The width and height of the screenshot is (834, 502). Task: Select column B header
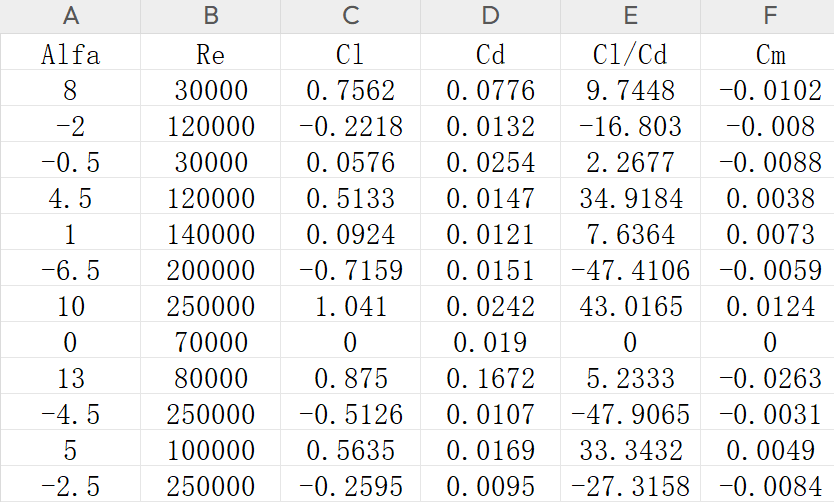click(x=210, y=16)
